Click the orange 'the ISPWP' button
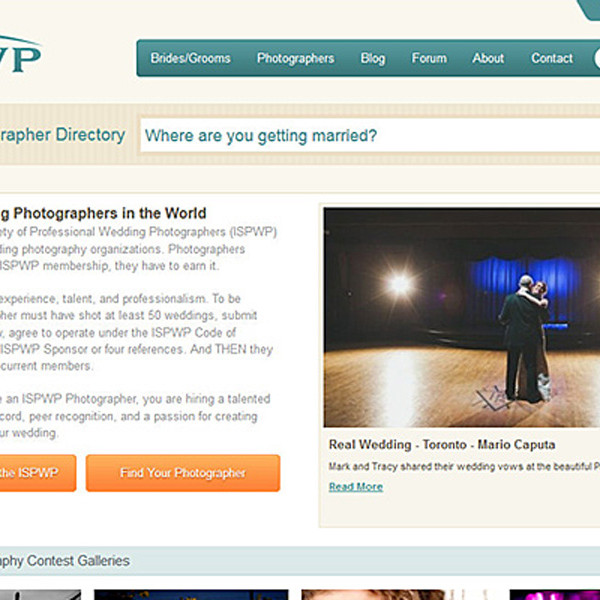 [x=38, y=473]
